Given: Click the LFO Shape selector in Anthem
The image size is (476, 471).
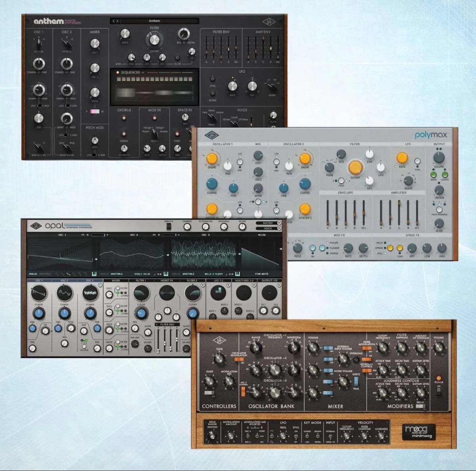Looking at the screenshot, I should 272,87.
